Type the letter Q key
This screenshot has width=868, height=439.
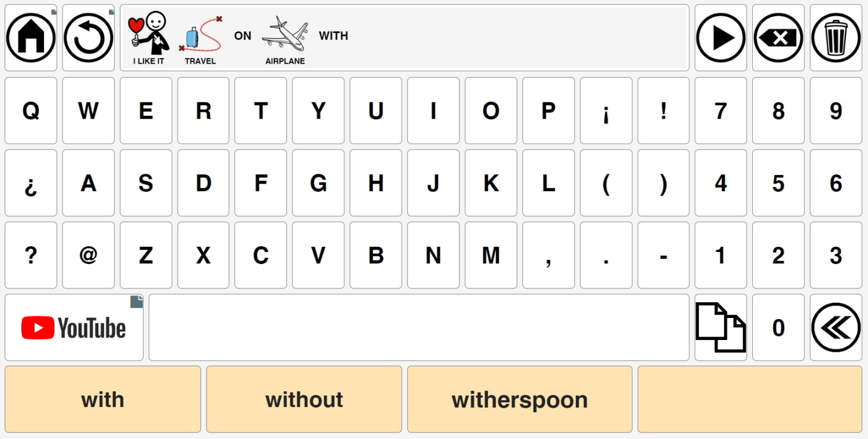point(31,111)
